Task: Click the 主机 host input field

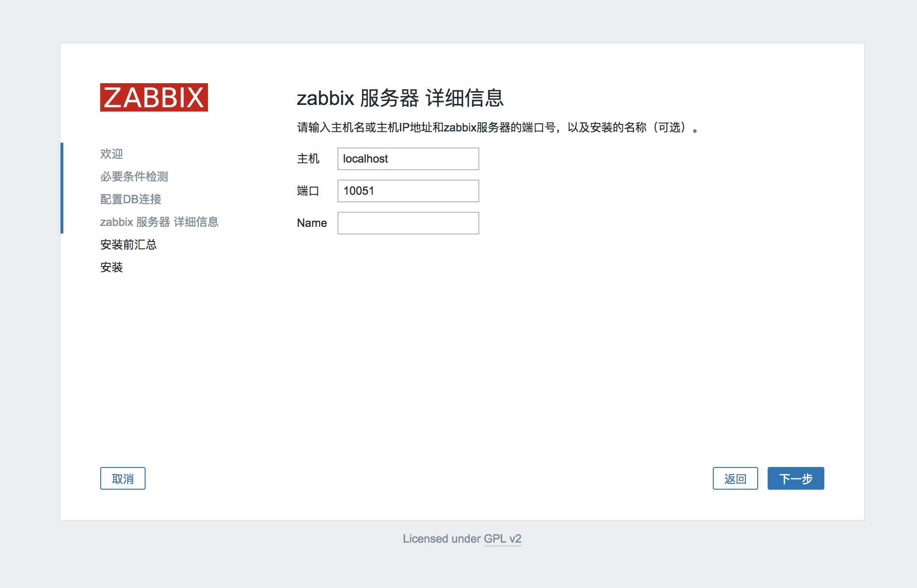Action: pyautogui.click(x=408, y=159)
